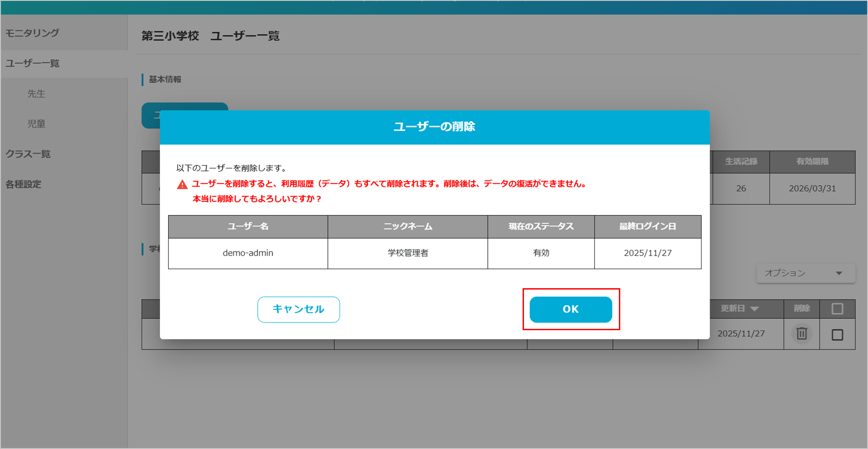Screen dimensions: 868x449
Task: Open モニタリング in the sidebar
Action: pos(32,33)
